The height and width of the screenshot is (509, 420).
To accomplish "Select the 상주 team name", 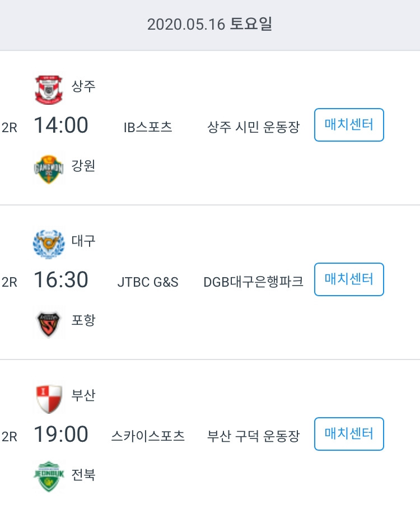I will tap(83, 86).
